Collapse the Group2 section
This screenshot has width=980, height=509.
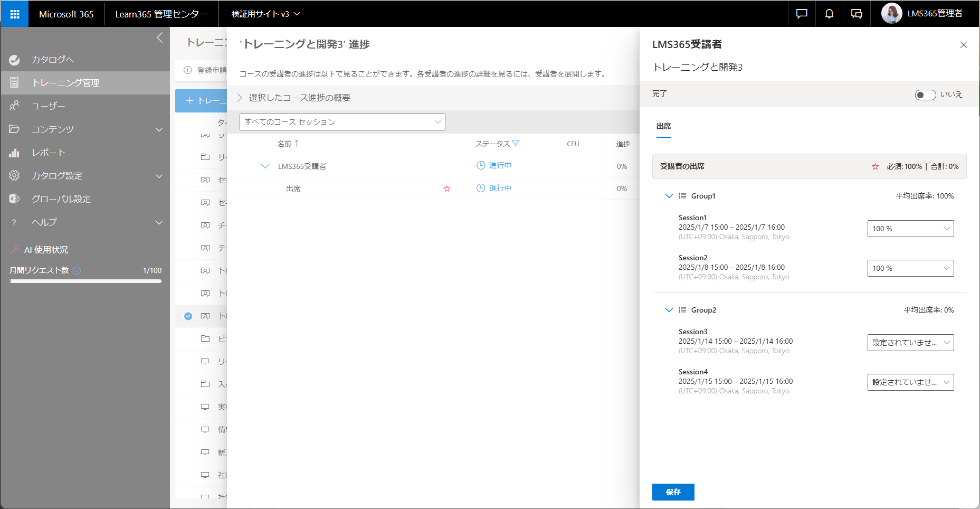point(669,310)
